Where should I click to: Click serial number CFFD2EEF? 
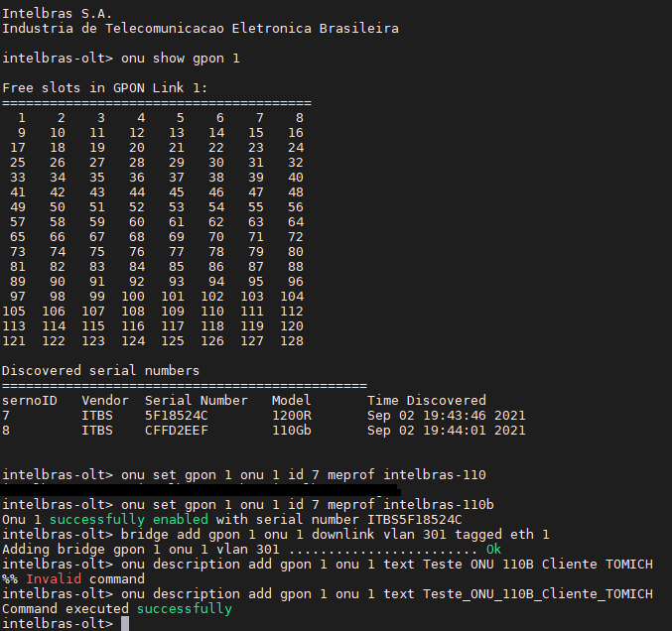coord(176,430)
